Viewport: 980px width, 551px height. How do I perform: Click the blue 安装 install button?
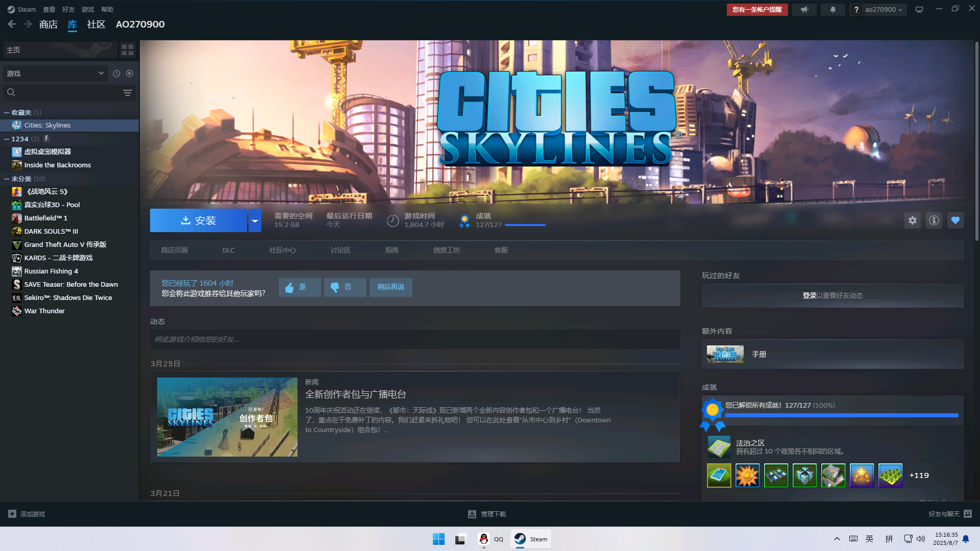pos(199,220)
